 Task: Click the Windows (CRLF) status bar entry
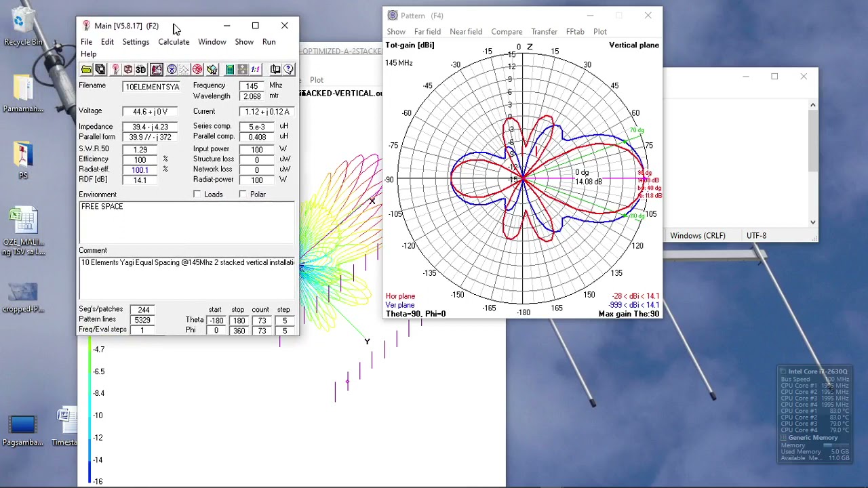[x=698, y=236]
